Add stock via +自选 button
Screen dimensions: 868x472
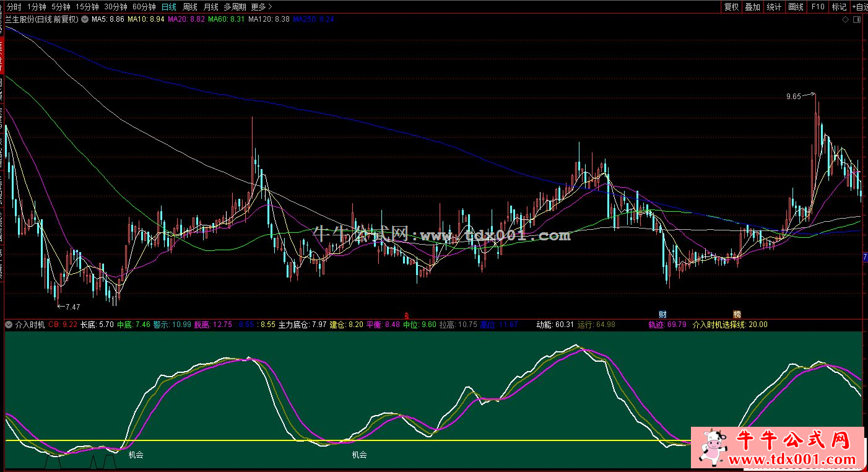click(x=859, y=7)
